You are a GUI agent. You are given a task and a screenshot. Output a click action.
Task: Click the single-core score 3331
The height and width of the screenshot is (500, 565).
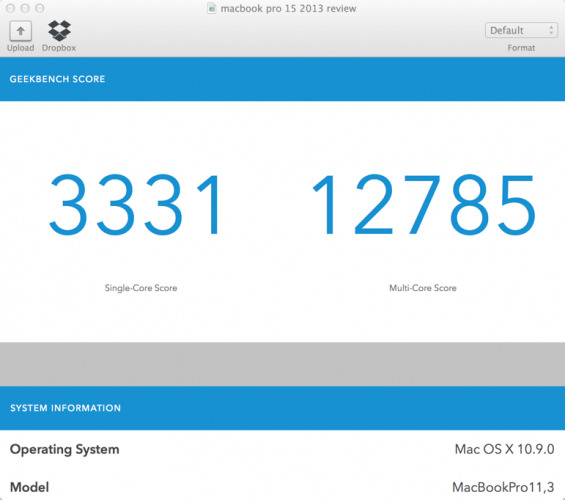pos(134,204)
